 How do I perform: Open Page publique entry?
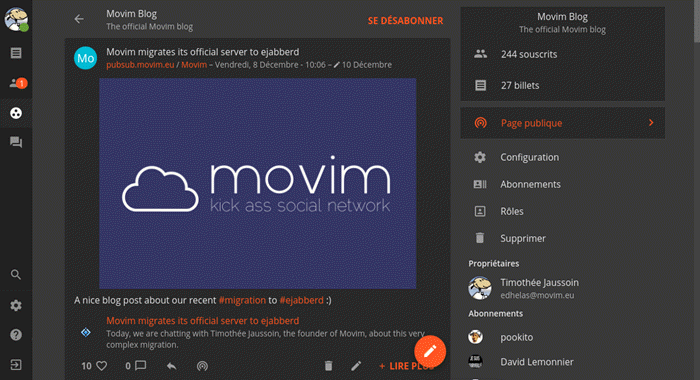[x=562, y=123]
